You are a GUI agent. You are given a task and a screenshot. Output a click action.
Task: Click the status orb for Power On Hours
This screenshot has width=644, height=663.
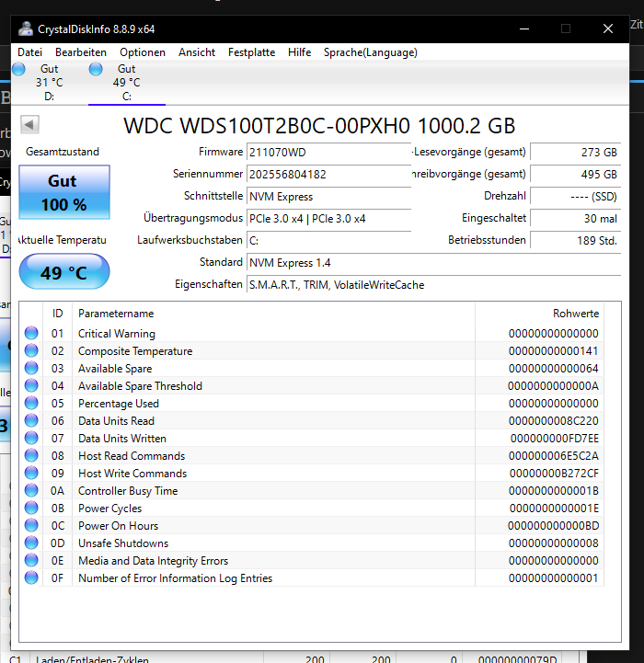click(31, 526)
